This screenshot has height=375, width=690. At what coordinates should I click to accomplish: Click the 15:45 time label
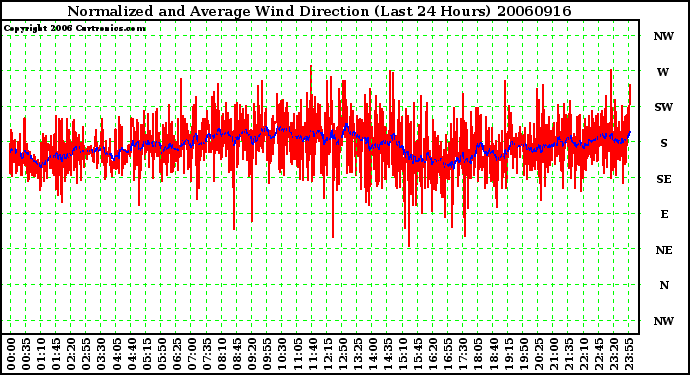[418, 354]
